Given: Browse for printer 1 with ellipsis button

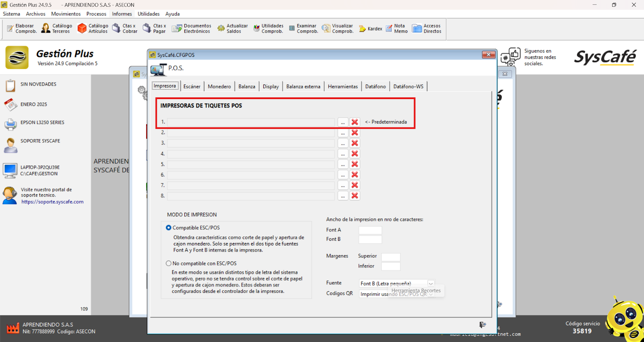Looking at the screenshot, I should [343, 122].
